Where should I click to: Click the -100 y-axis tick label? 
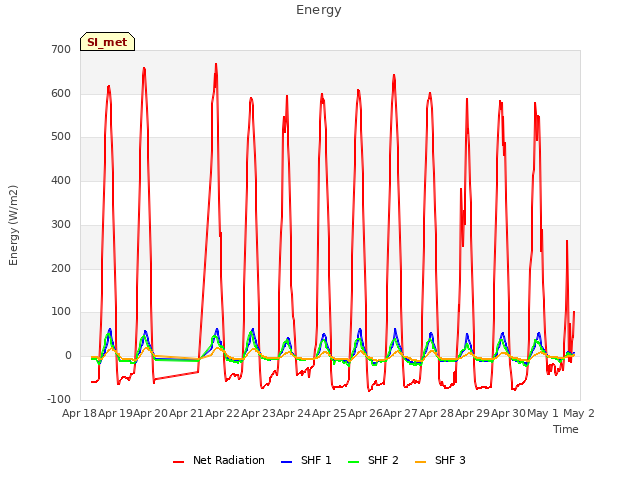click(59, 399)
